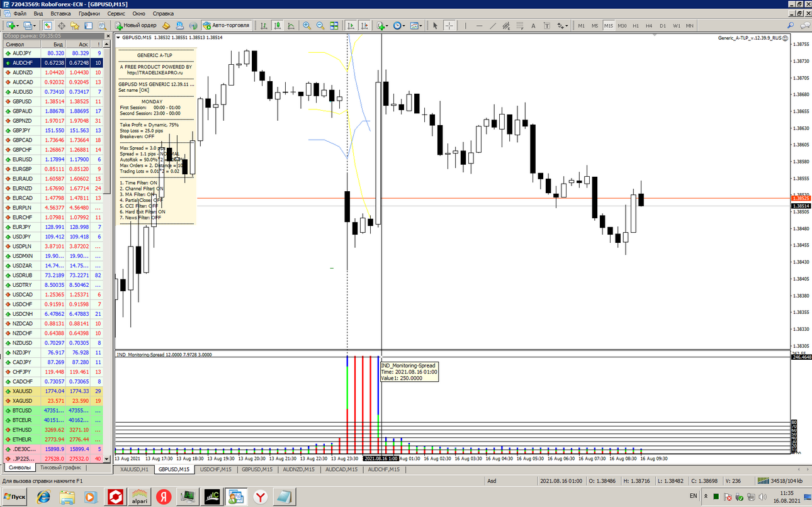The width and height of the screenshot is (812, 507).
Task: Expand the profiles dropdown arrow
Action: coord(35,26)
